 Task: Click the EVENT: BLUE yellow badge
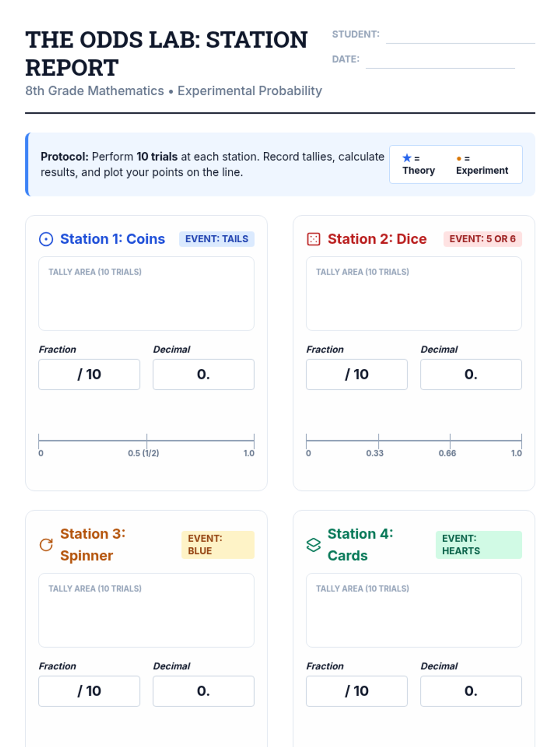218,545
